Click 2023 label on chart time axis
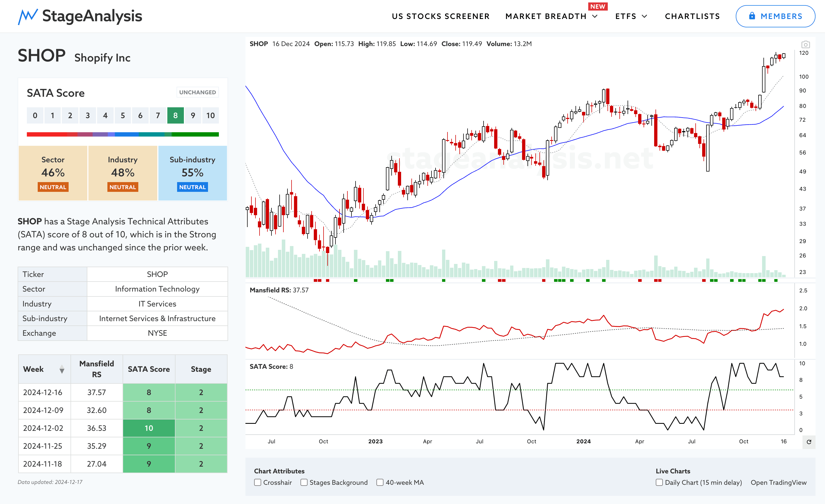825x504 pixels. click(375, 441)
